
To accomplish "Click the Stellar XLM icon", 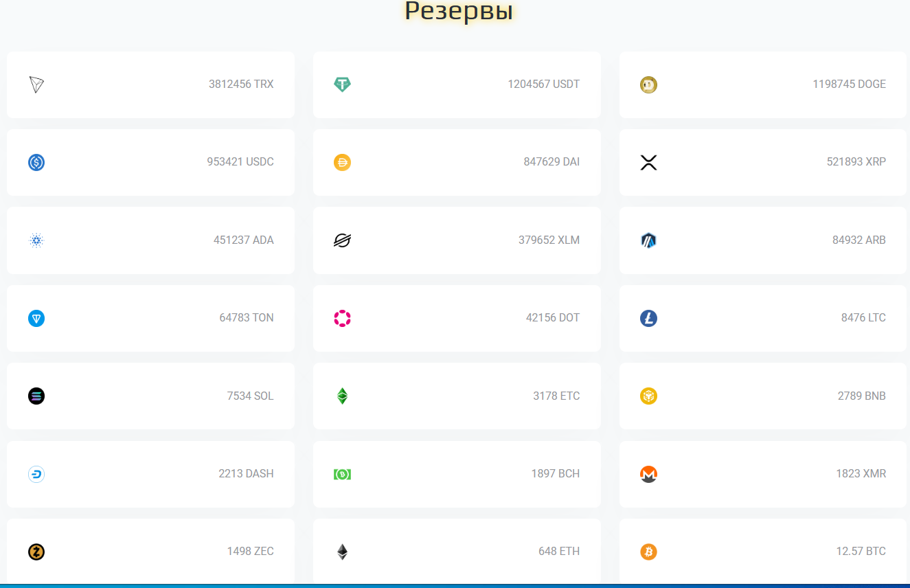I will (x=342, y=240).
